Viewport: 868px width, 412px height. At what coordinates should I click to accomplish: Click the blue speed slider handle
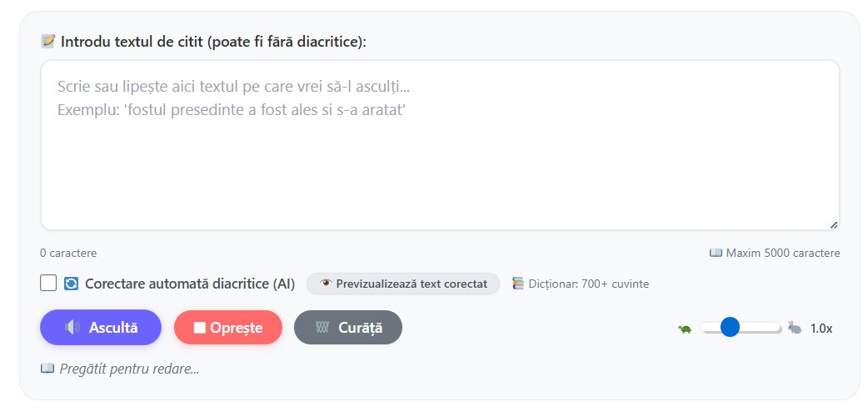(731, 327)
